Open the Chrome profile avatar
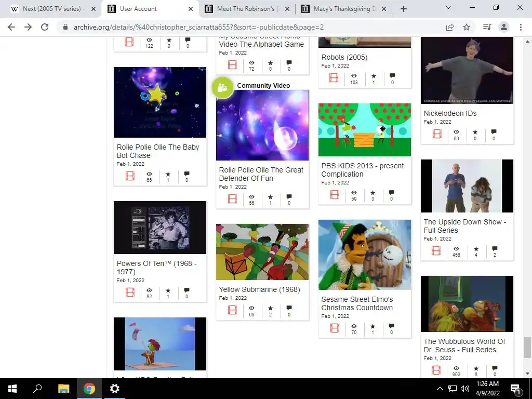The image size is (532, 399). point(504,27)
